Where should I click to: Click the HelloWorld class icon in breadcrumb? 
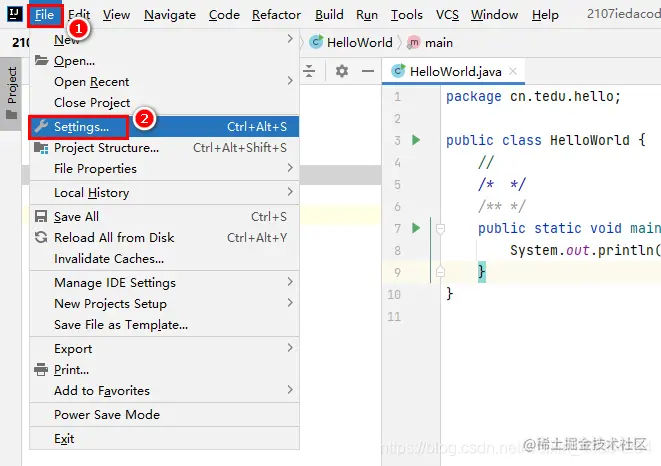[x=316, y=42]
